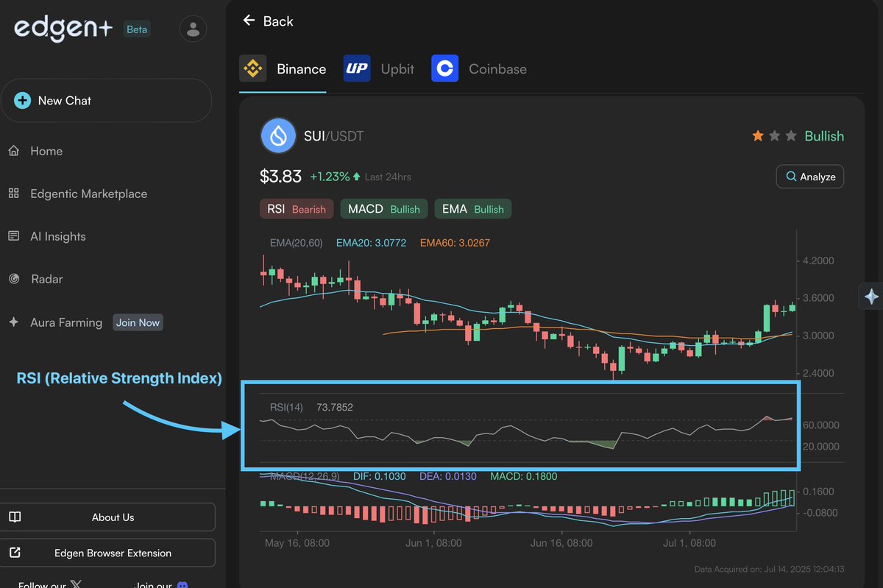Click the Edgentic Marketplace grid icon
Image resolution: width=883 pixels, height=588 pixels.
(x=13, y=194)
